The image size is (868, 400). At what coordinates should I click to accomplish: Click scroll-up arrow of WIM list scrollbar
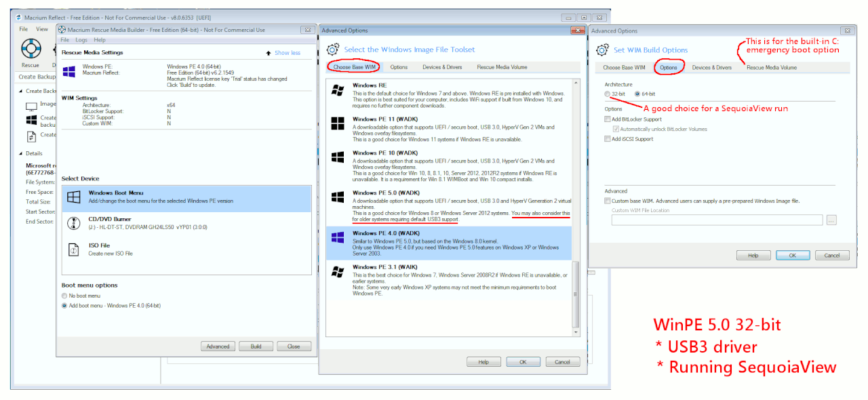coord(576,83)
